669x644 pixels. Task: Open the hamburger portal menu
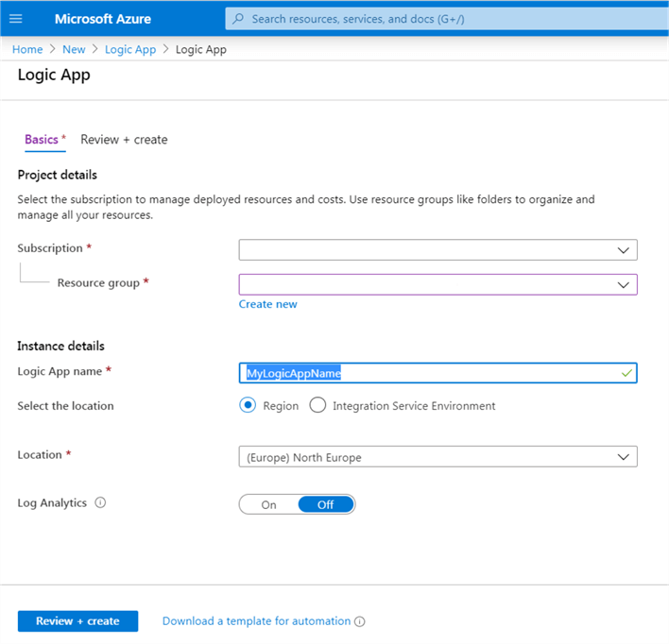tap(16, 19)
